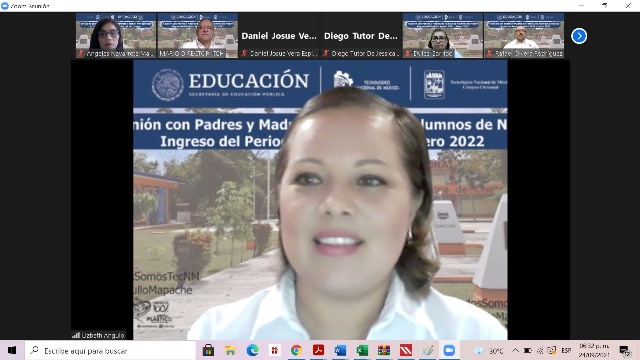Select Daniel Josue Vera participant tile
The height and width of the screenshot is (360, 640).
[x=279, y=36]
